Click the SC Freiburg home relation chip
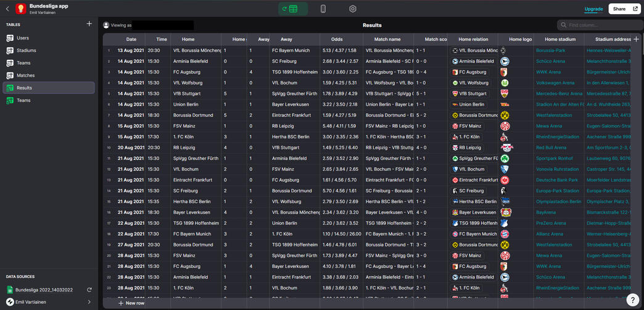The height and width of the screenshot is (310, 644). click(468, 191)
